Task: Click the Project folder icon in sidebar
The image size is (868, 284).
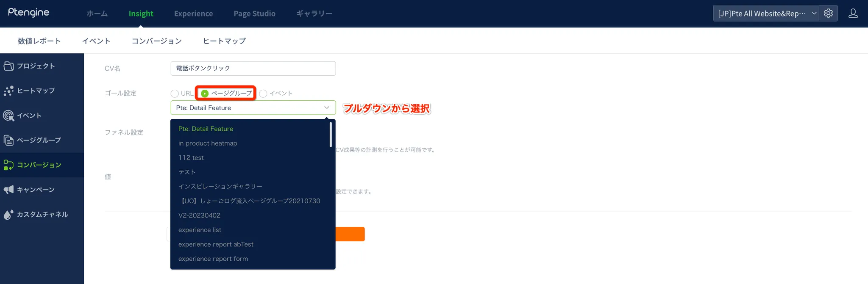Action: pyautogui.click(x=8, y=66)
